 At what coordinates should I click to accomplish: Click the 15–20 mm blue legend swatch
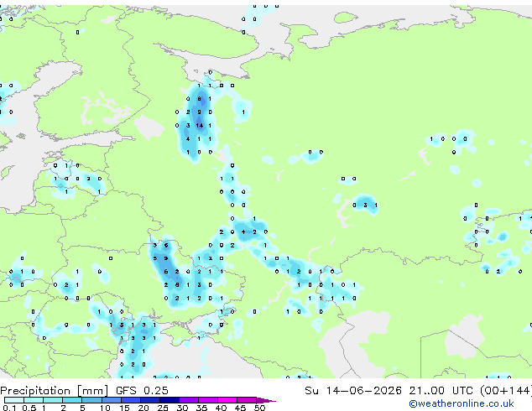pyautogui.click(x=130, y=400)
